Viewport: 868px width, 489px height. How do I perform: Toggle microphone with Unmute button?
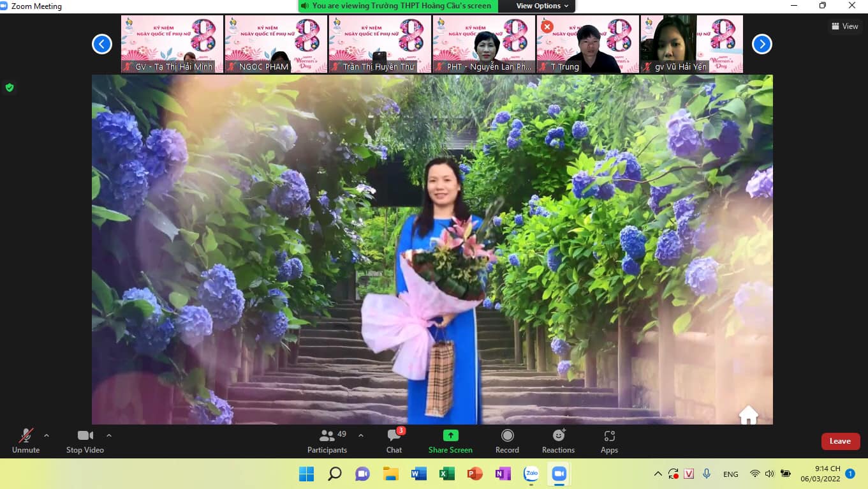26,440
